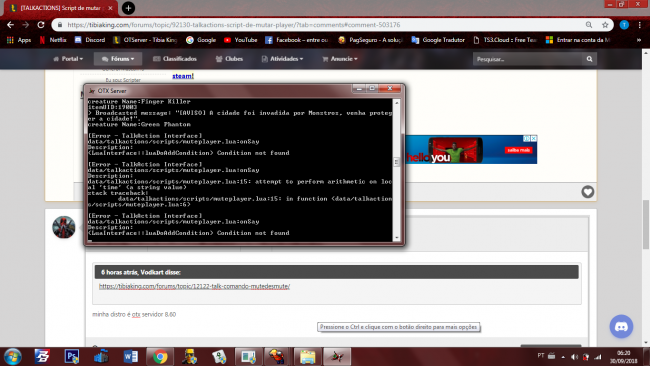Expand the Atividades dropdown menu
The image size is (650, 366).
click(282, 59)
